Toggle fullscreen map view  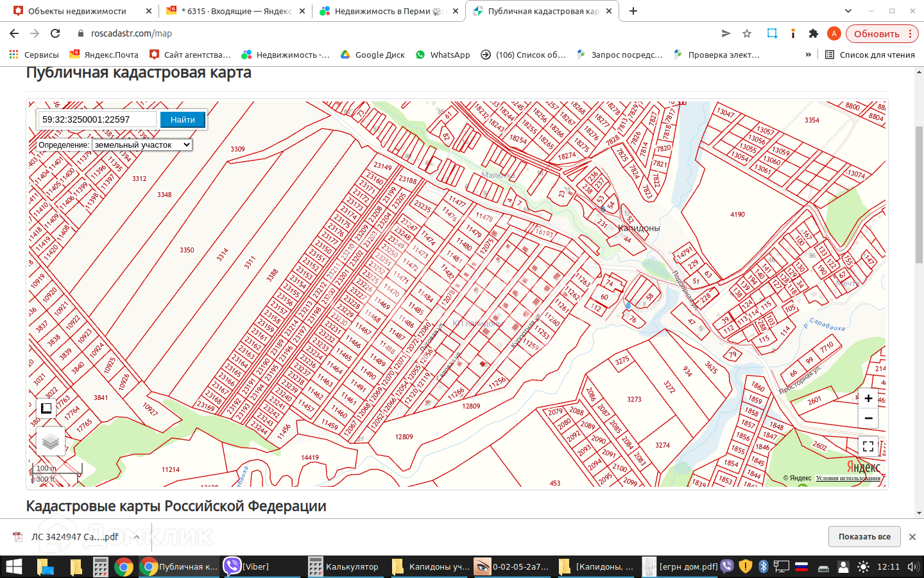coord(868,446)
